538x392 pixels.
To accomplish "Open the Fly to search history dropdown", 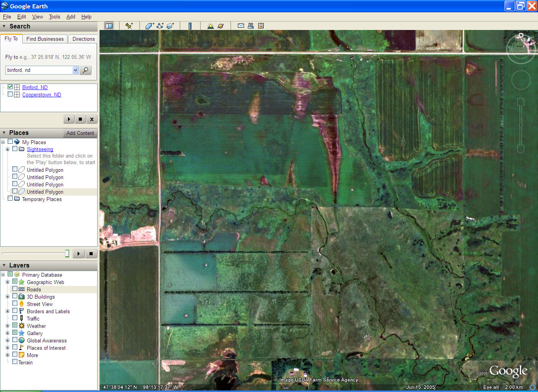I will pyautogui.click(x=75, y=70).
